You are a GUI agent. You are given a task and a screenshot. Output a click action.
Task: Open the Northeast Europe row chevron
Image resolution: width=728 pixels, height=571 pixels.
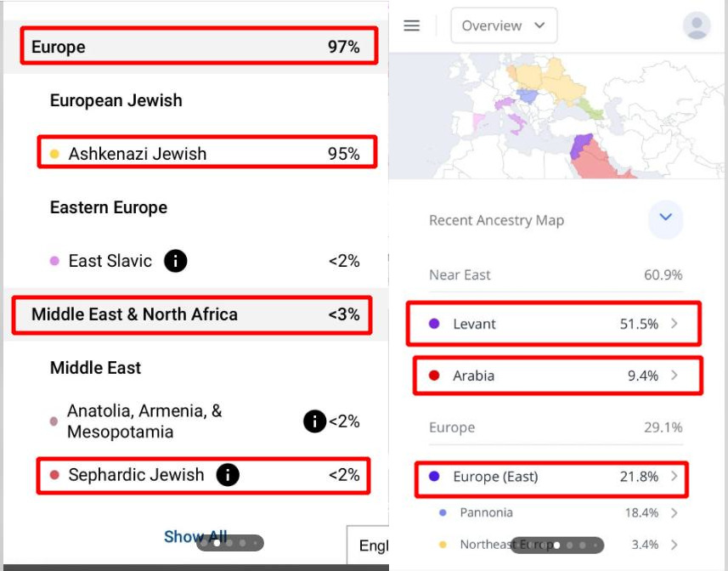pos(674,545)
